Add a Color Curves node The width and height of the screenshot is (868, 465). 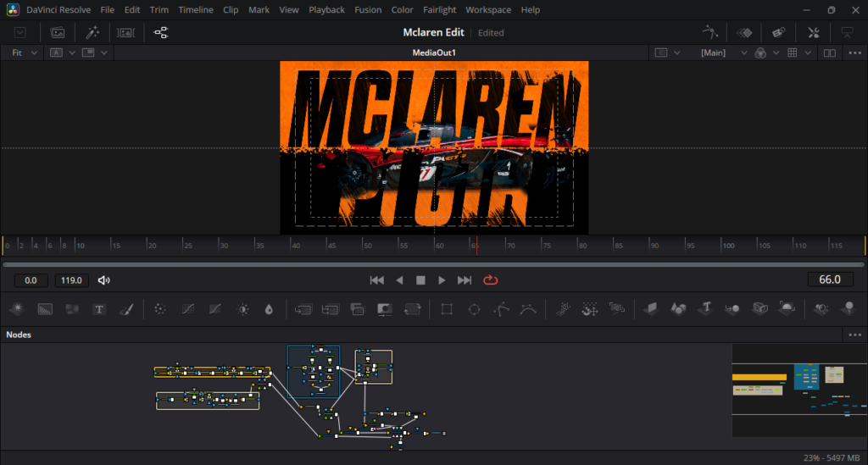tap(187, 309)
